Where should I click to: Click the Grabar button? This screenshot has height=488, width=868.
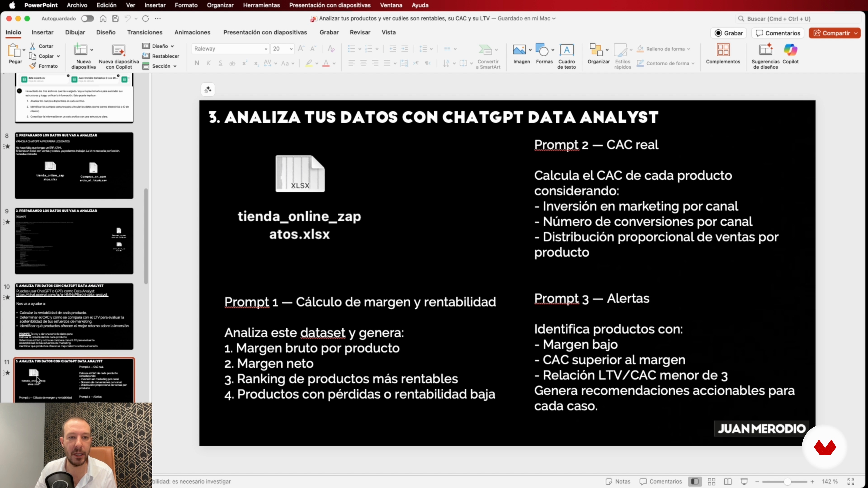point(729,33)
